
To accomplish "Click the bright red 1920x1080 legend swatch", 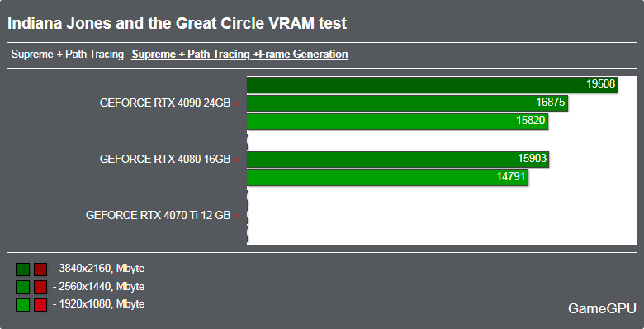I will (x=40, y=305).
